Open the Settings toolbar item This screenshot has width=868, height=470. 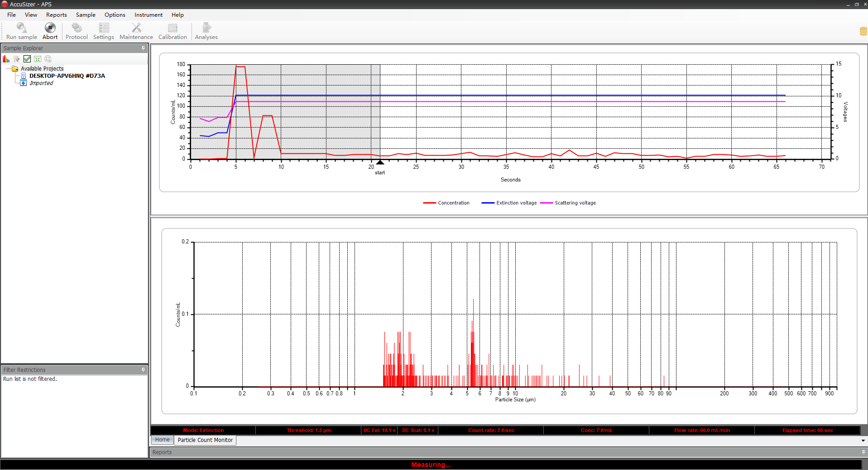click(x=104, y=31)
